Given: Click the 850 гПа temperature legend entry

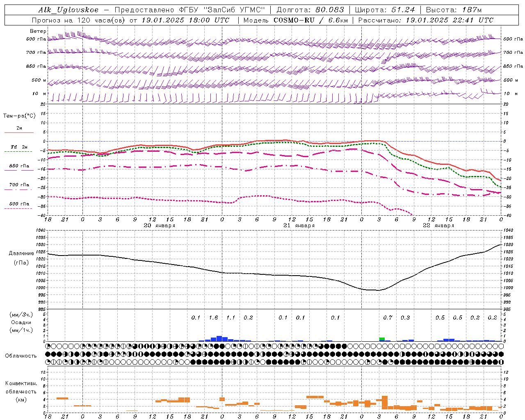Looking at the screenshot, I should pos(19,166).
